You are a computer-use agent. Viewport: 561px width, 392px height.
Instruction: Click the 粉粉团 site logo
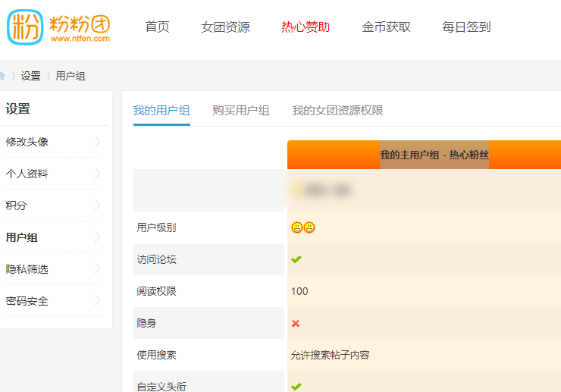click(58, 27)
